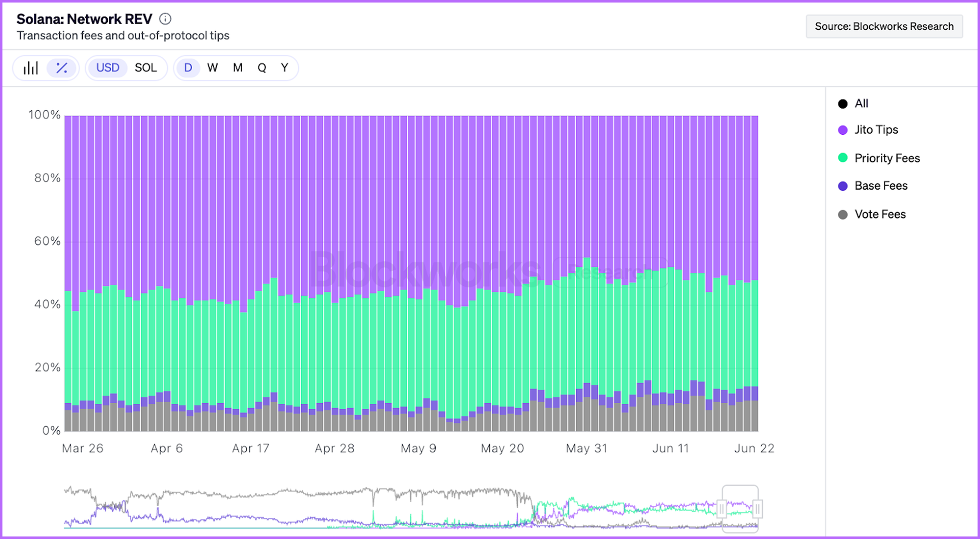
Task: Select quarterly Q interval
Action: [262, 68]
